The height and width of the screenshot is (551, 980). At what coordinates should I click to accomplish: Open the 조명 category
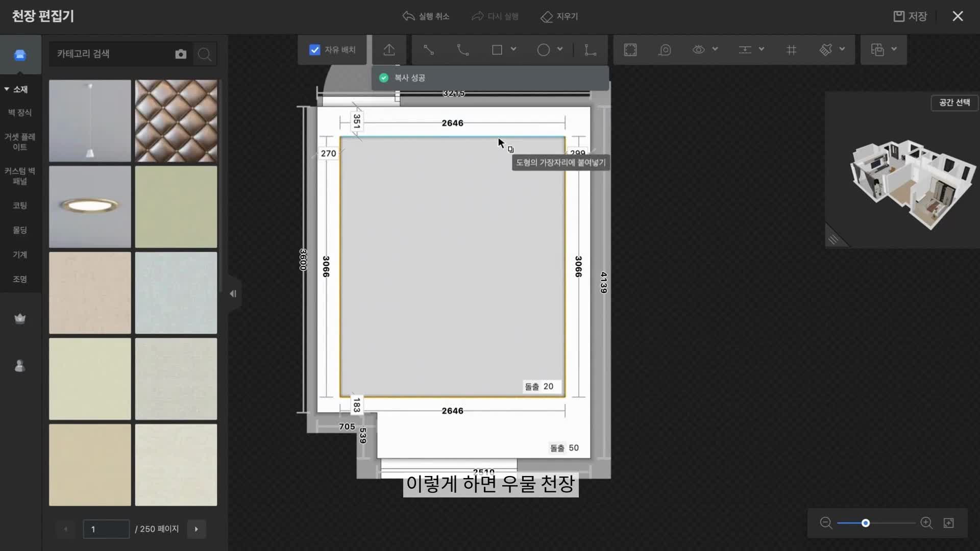pos(20,279)
